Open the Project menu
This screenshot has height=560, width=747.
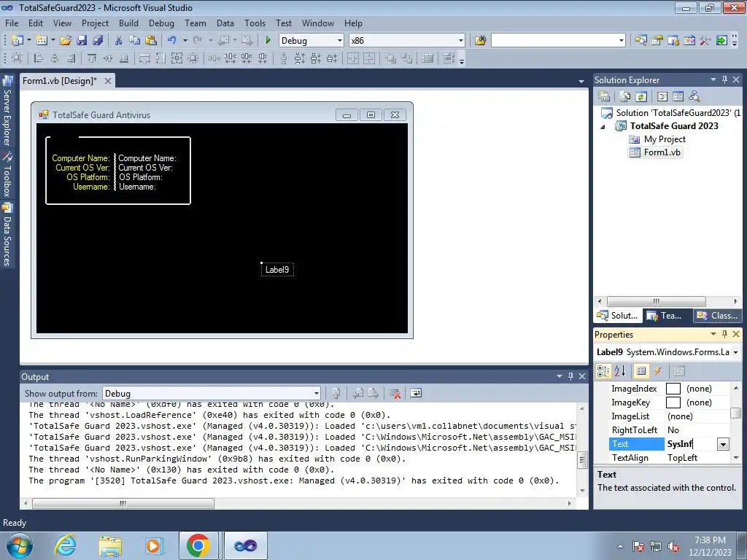[x=95, y=23]
